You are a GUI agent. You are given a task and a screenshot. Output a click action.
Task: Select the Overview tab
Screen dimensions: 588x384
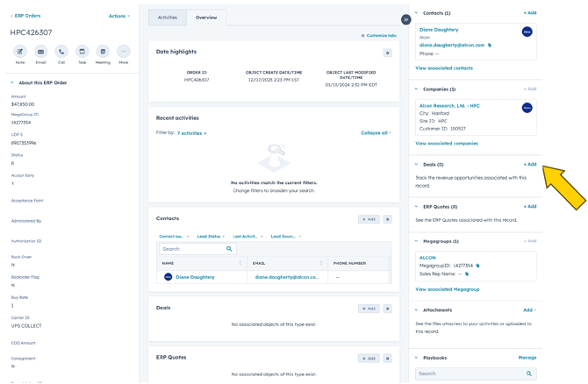point(206,18)
